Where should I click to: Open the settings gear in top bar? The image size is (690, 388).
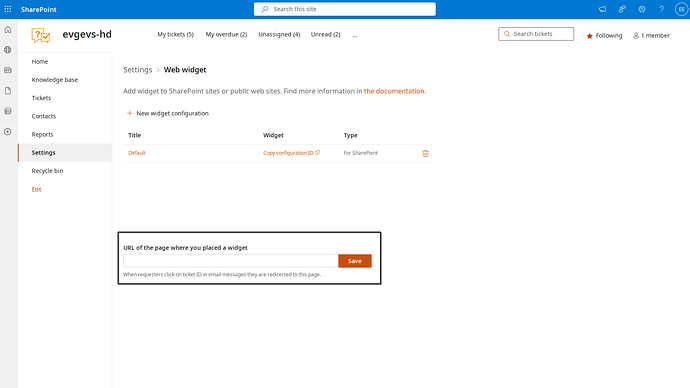(642, 9)
